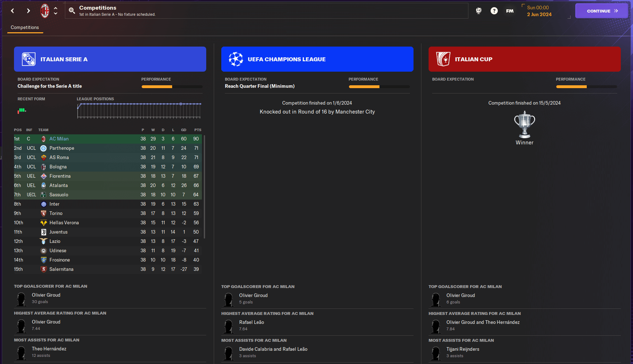The height and width of the screenshot is (364, 633).
Task: Click the forward navigation arrow
Action: pyautogui.click(x=28, y=11)
